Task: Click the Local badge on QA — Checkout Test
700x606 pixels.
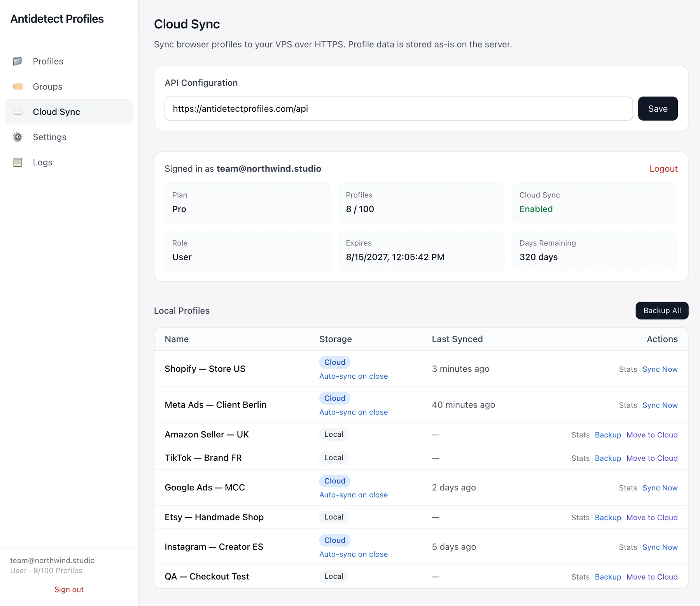Action: (334, 576)
